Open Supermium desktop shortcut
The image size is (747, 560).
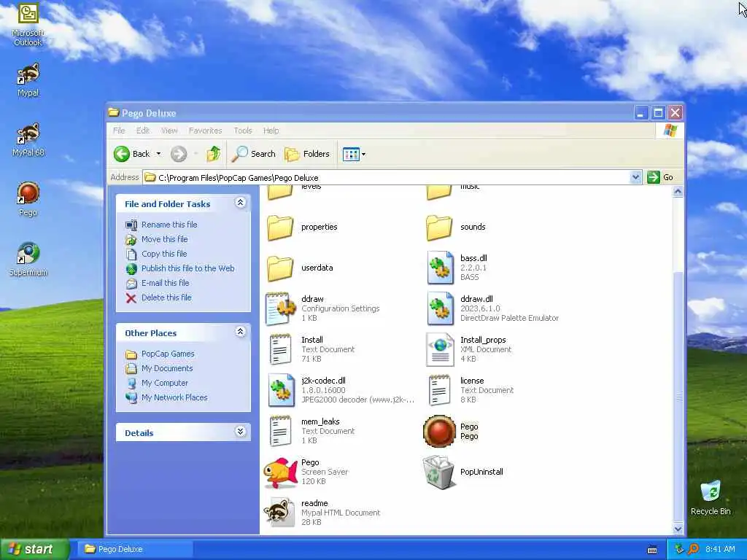tap(28, 259)
